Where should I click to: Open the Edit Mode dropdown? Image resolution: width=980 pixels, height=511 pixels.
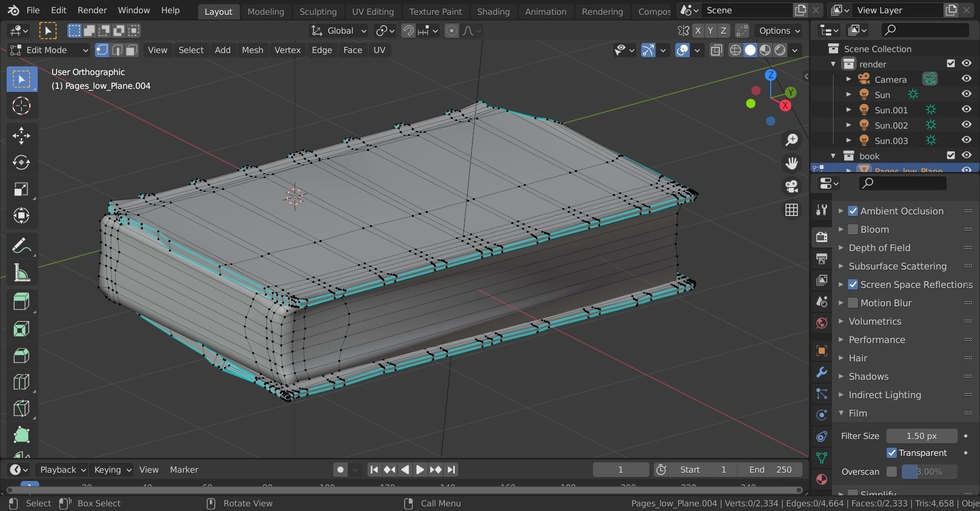click(49, 50)
